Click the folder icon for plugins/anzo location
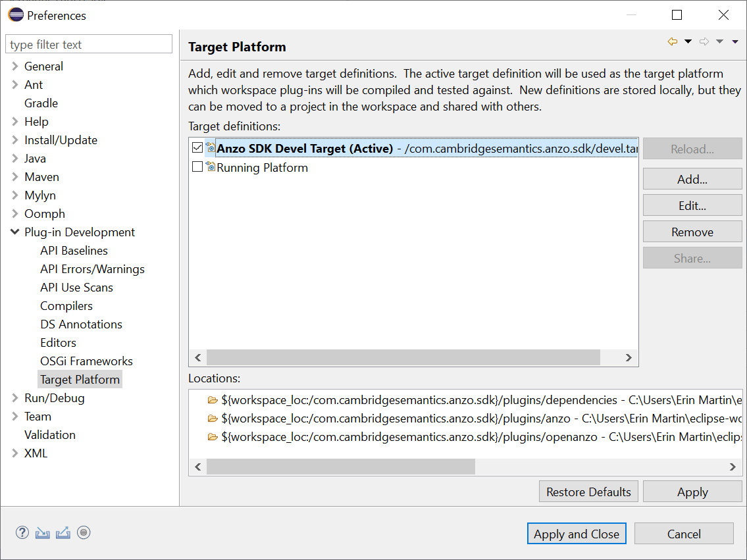 click(213, 419)
